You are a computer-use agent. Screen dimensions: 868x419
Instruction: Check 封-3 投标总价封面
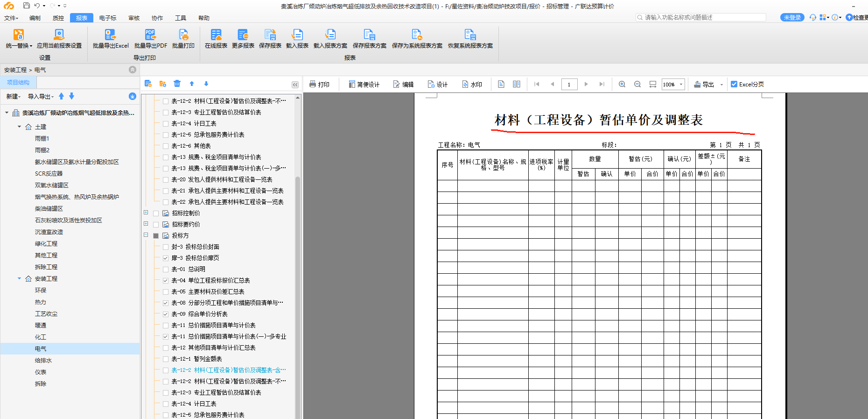[166, 247]
